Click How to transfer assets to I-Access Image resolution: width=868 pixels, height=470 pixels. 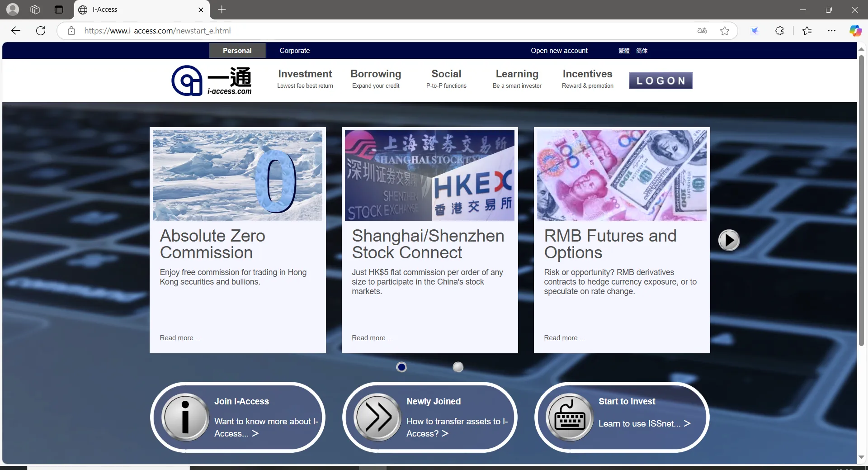pos(457,427)
